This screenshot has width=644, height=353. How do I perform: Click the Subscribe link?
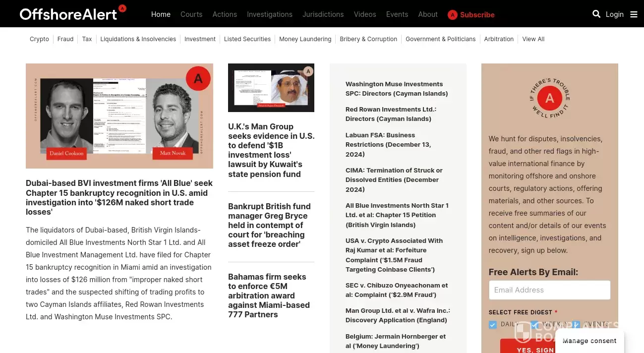click(477, 15)
